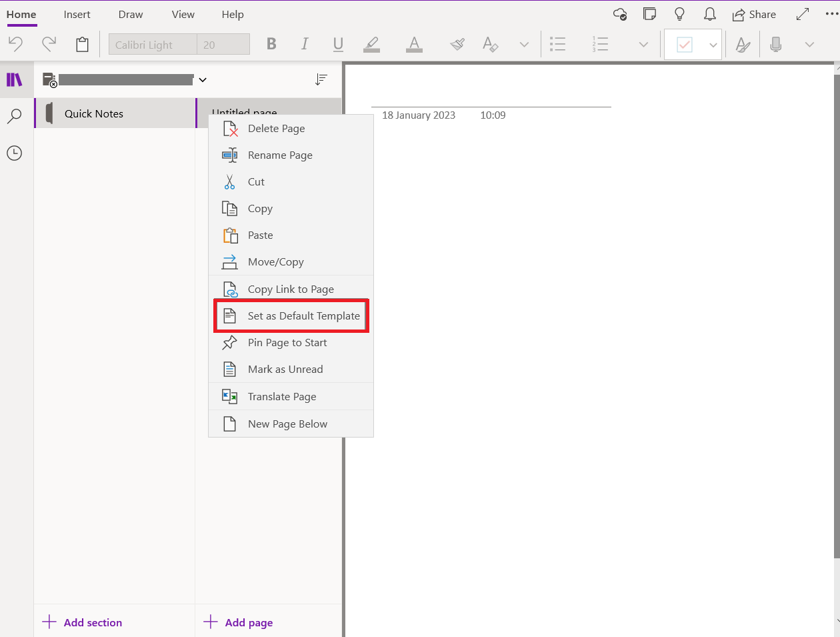Click the To Do tag checkbox
The height and width of the screenshot is (637, 840).
tap(685, 45)
